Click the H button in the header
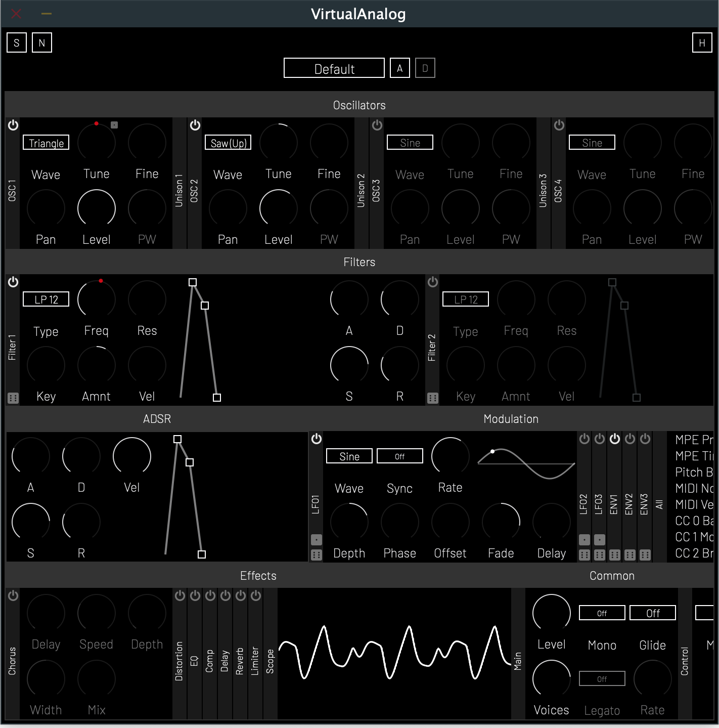 click(702, 43)
